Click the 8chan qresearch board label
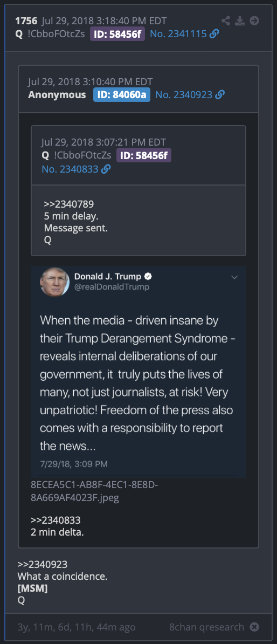 point(206,627)
